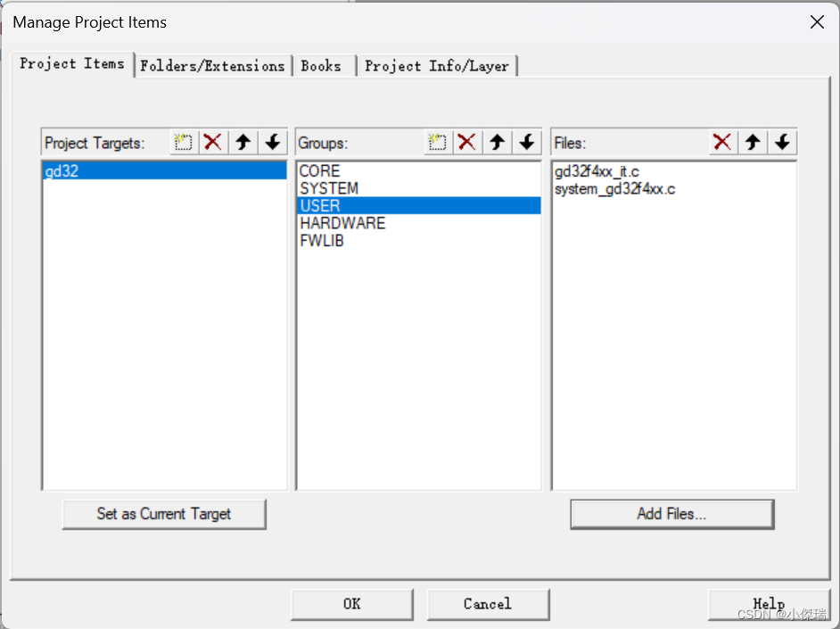Open the Folders/Extensions tab

pyautogui.click(x=213, y=66)
